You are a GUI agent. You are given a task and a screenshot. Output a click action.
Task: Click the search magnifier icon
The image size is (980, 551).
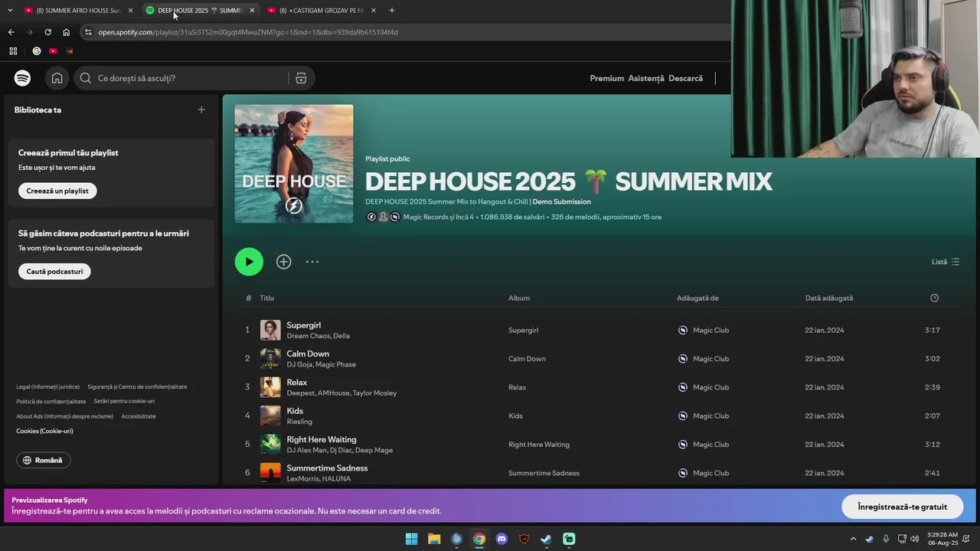(85, 78)
